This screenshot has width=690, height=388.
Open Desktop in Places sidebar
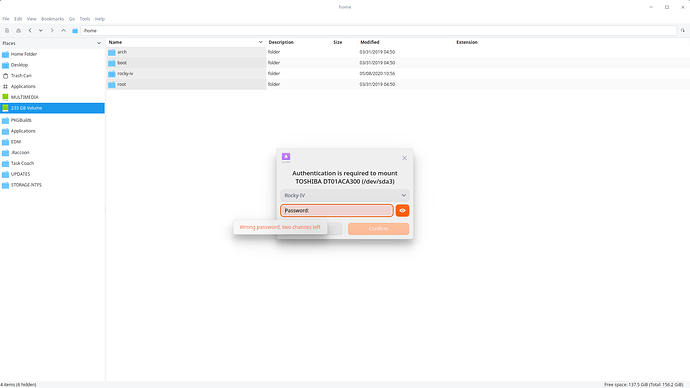[19, 65]
